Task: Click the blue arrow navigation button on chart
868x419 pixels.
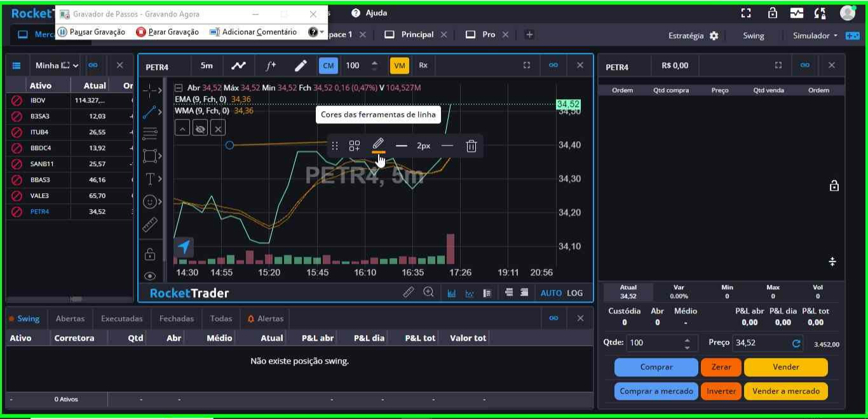Action: pos(184,247)
